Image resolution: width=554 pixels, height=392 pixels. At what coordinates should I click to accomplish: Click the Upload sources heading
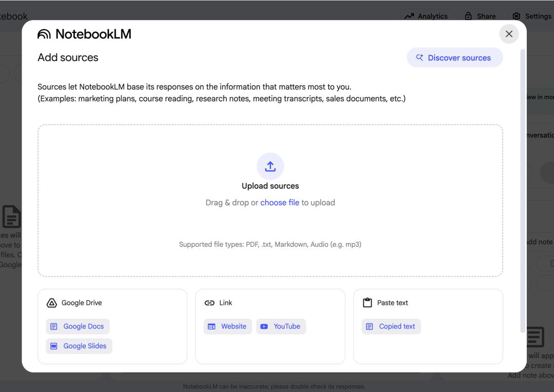click(270, 186)
